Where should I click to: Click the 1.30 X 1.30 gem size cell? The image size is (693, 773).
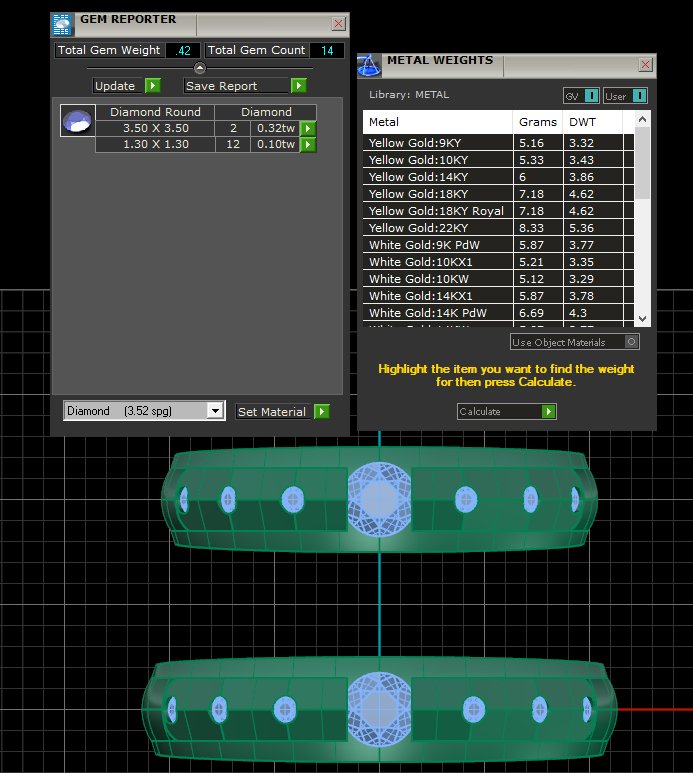click(155, 144)
